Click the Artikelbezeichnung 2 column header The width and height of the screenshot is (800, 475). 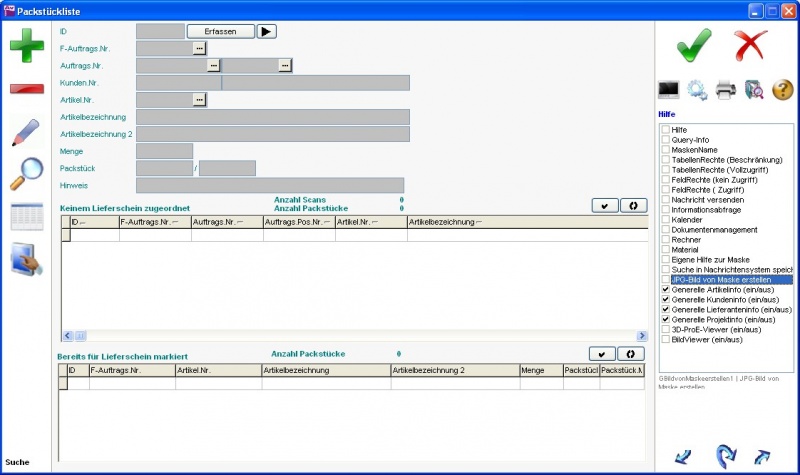(454, 370)
